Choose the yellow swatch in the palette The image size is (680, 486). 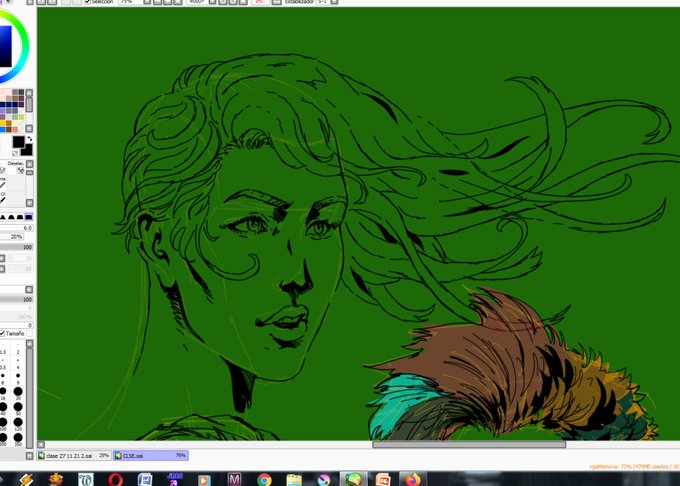[3, 124]
